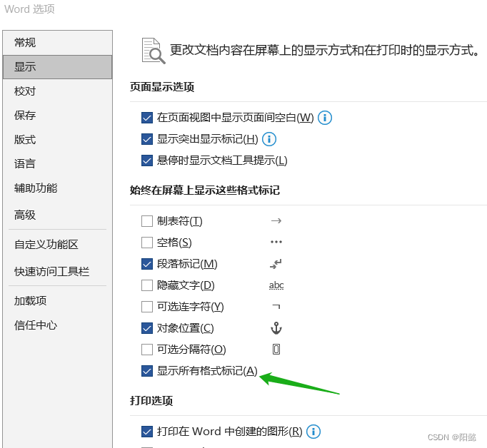This screenshot has width=487, height=448.
Task: Open the 版式 options category
Action: (57, 140)
